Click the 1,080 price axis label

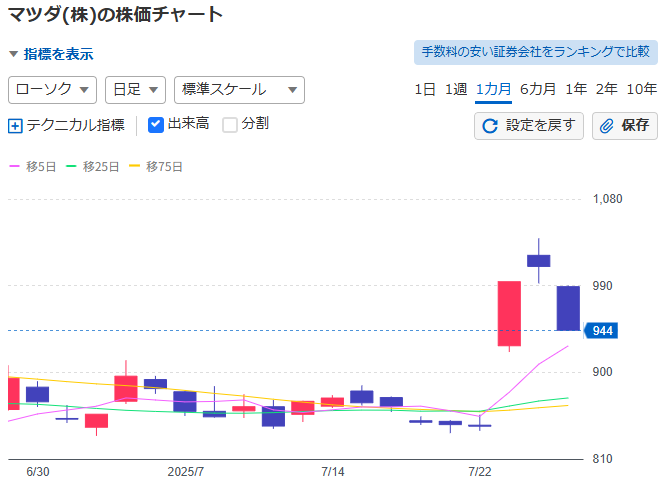click(607, 199)
